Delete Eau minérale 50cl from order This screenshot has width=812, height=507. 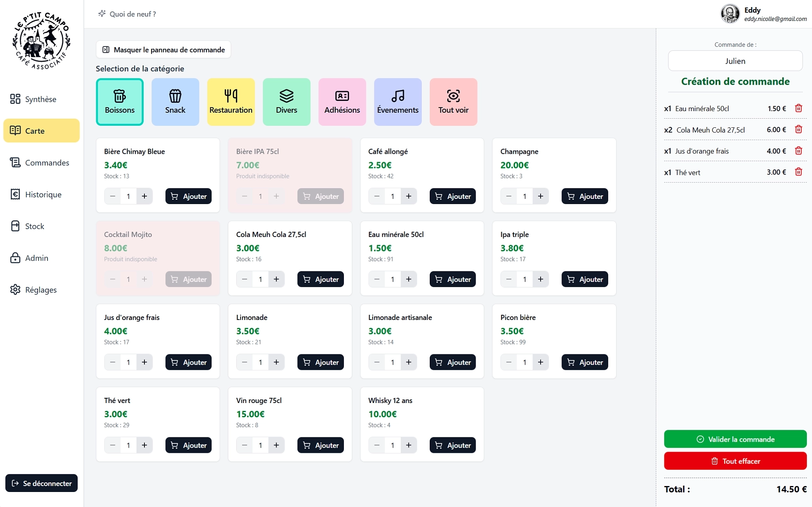pyautogui.click(x=798, y=108)
